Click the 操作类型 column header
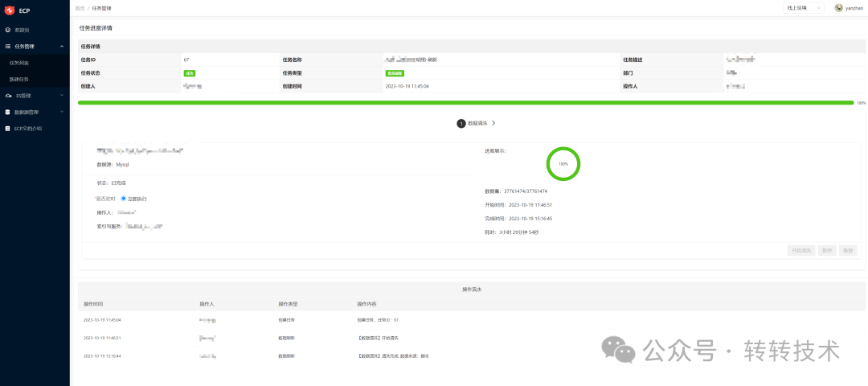 coord(289,305)
